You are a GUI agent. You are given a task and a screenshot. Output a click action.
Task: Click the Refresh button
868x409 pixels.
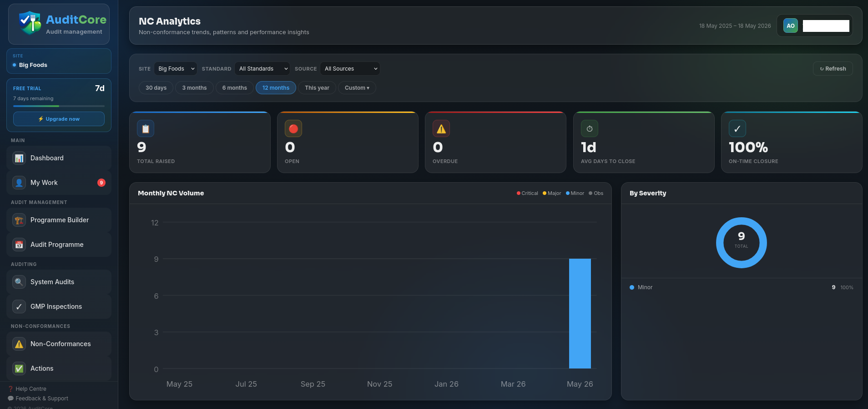pos(833,69)
